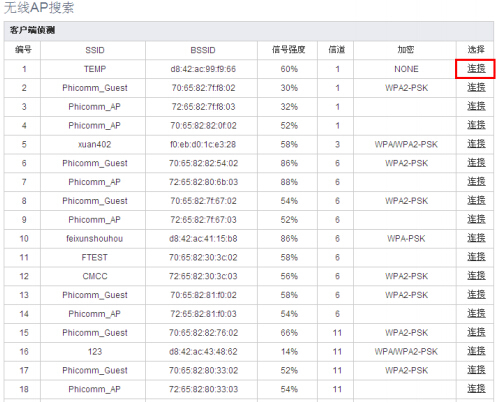Click the 客户端侦测 section title
The image size is (500, 403).
click(32, 30)
